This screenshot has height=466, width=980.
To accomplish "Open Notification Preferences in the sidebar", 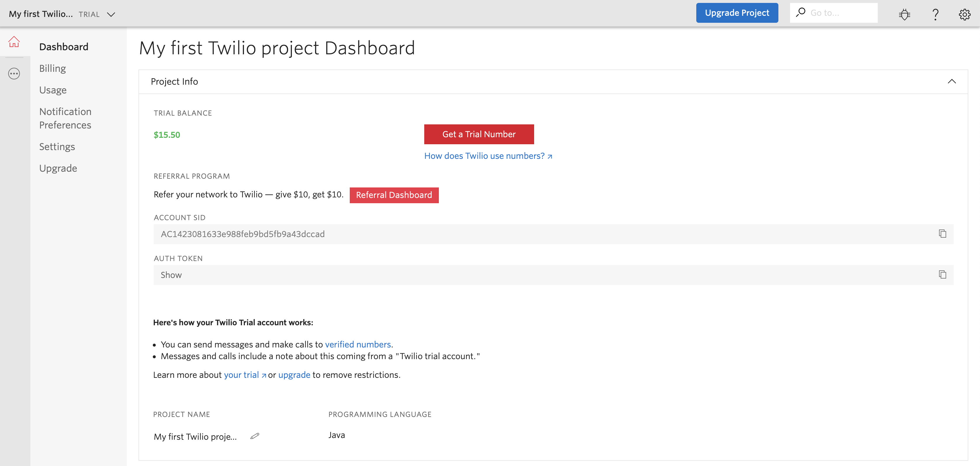I will click(65, 118).
